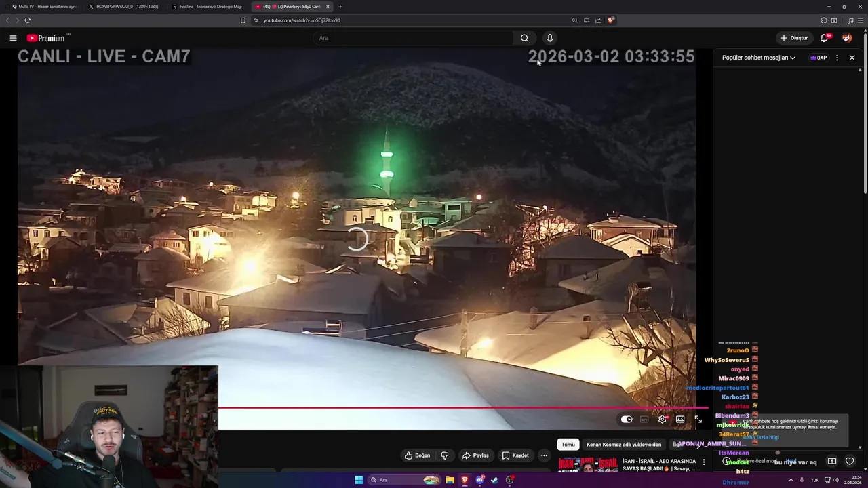Switch to Multi TV browser tab
Viewport: 868px width, 488px height.
(x=44, y=7)
